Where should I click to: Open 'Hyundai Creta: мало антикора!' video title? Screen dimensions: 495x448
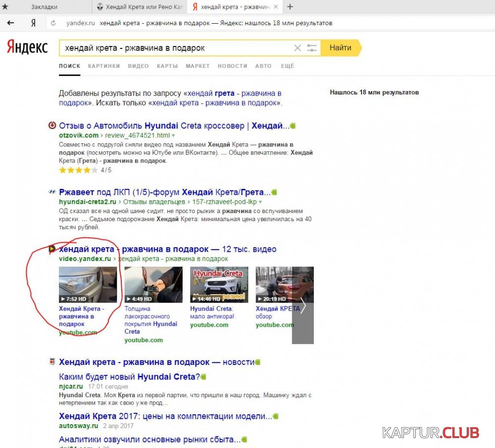click(212, 313)
